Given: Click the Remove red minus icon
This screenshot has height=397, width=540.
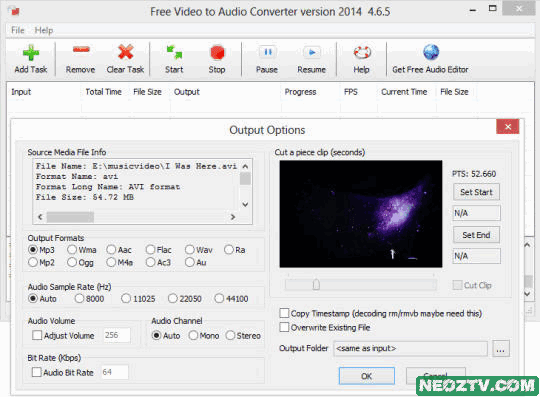Looking at the screenshot, I should 81,50.
